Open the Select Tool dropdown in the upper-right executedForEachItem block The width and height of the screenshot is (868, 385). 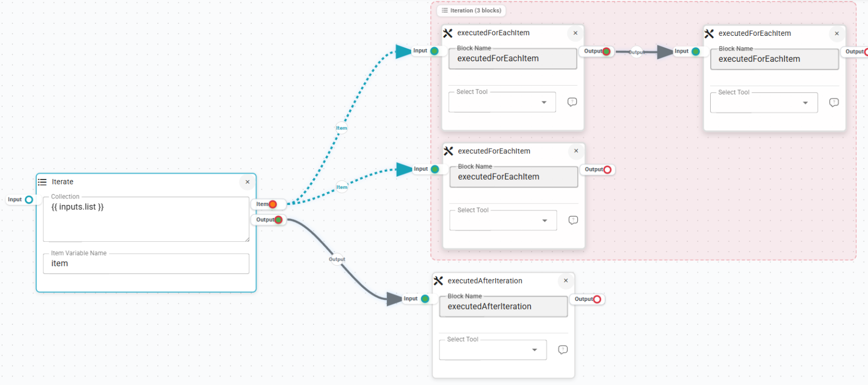pyautogui.click(x=764, y=102)
